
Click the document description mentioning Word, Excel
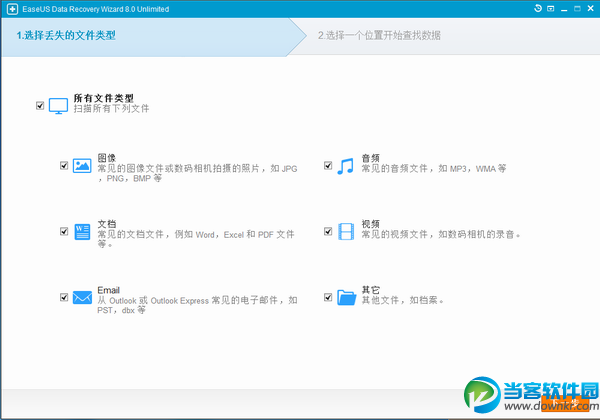(196, 239)
